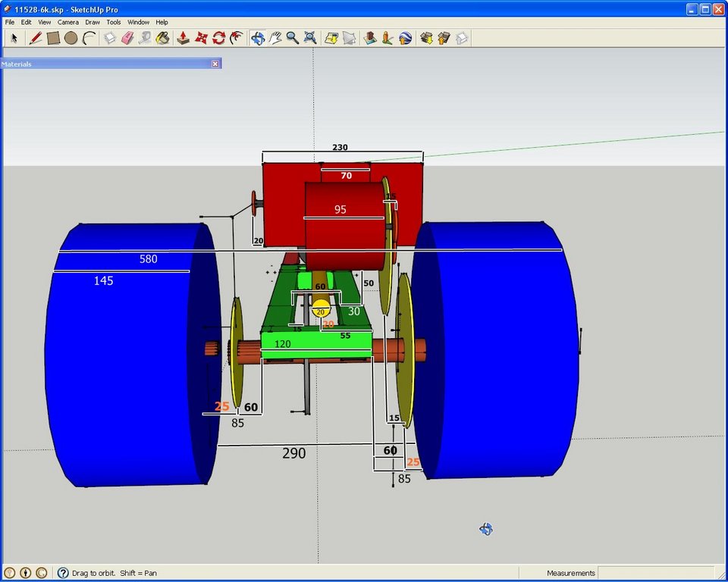Pick the Arc tool
This screenshot has height=582, width=728.
pos(89,38)
